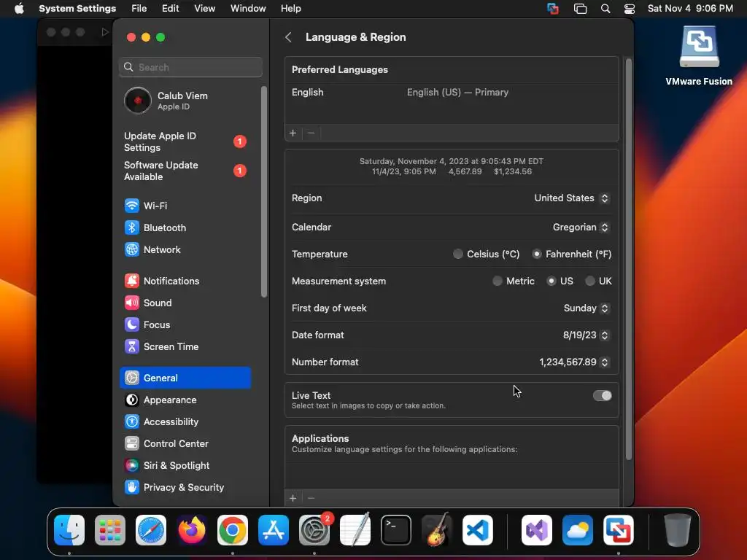
Task: Launch Safari from the Dock
Action: coord(151,530)
